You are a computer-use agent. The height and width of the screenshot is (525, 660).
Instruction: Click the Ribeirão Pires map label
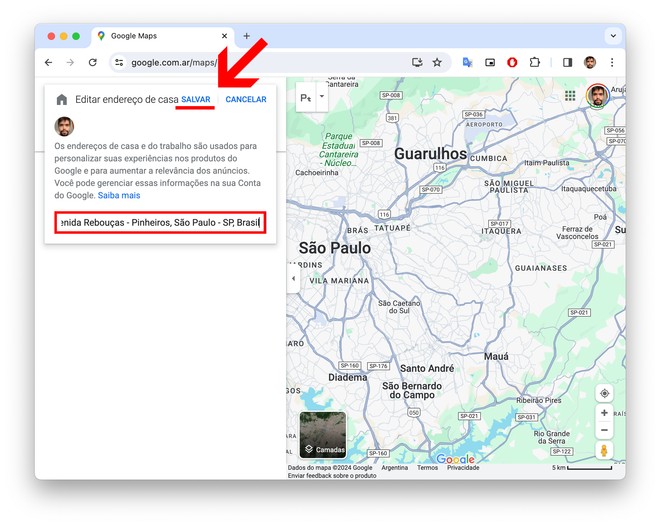[x=539, y=400]
